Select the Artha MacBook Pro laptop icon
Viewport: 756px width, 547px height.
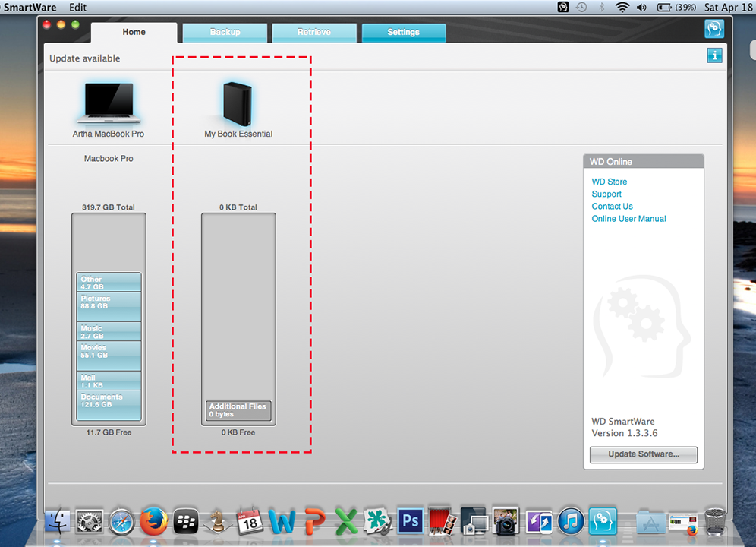[x=109, y=103]
